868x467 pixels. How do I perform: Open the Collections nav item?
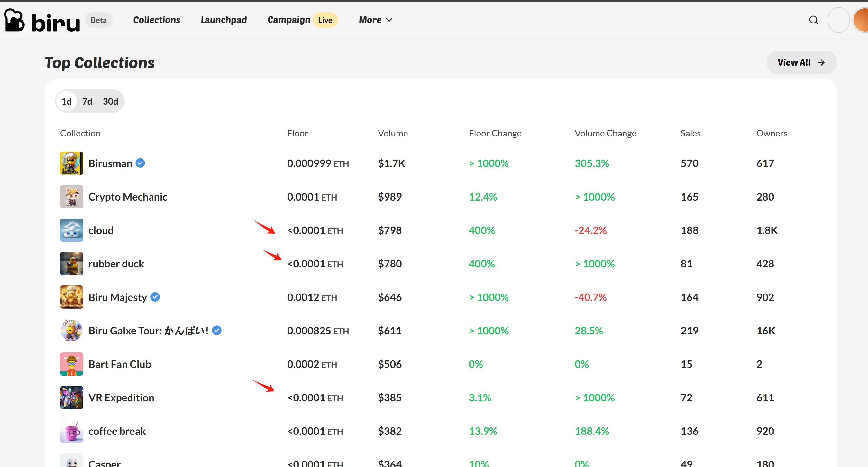(156, 20)
